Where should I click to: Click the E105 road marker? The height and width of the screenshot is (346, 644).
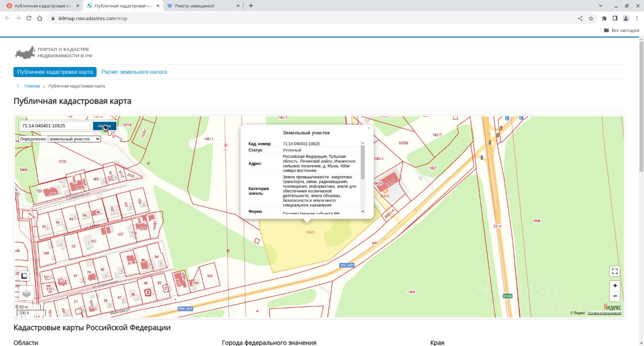508,296
